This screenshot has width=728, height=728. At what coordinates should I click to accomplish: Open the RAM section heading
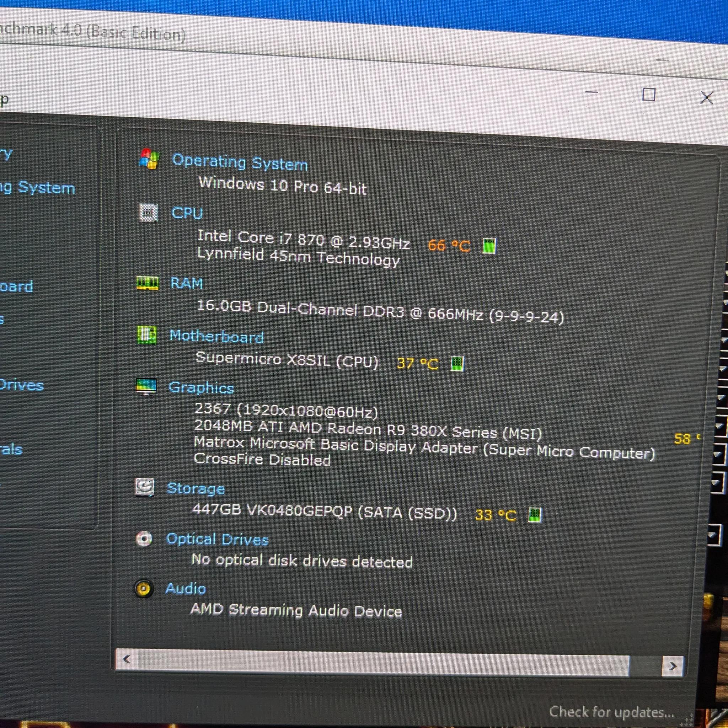pyautogui.click(x=187, y=283)
